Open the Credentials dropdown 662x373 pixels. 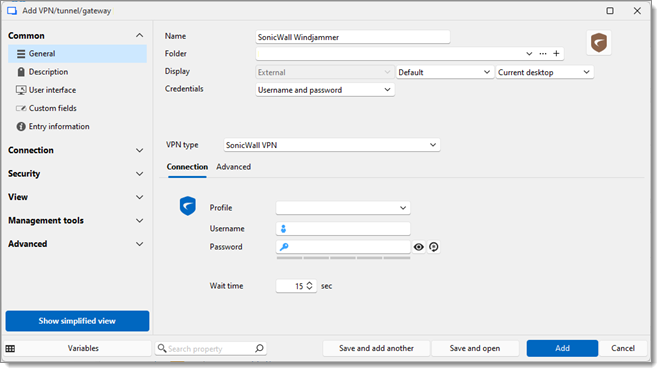point(325,90)
